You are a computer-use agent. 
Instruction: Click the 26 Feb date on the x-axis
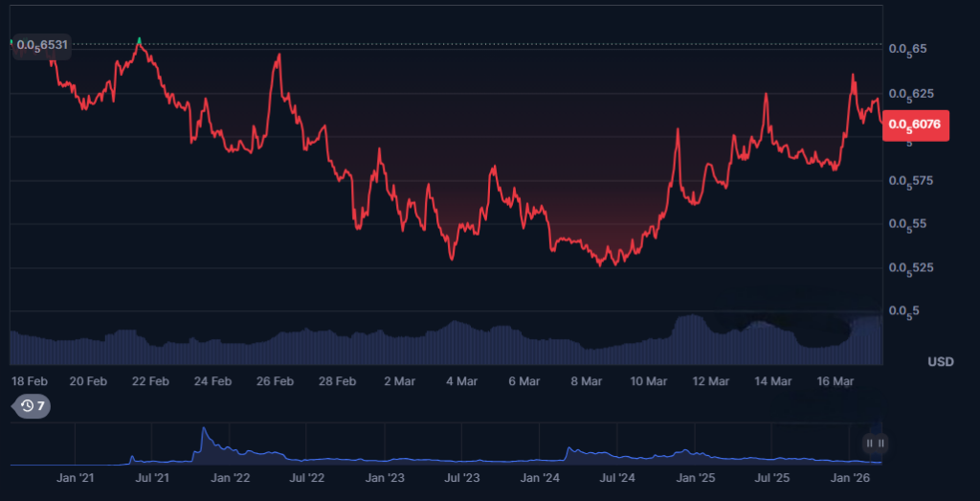pos(275,381)
